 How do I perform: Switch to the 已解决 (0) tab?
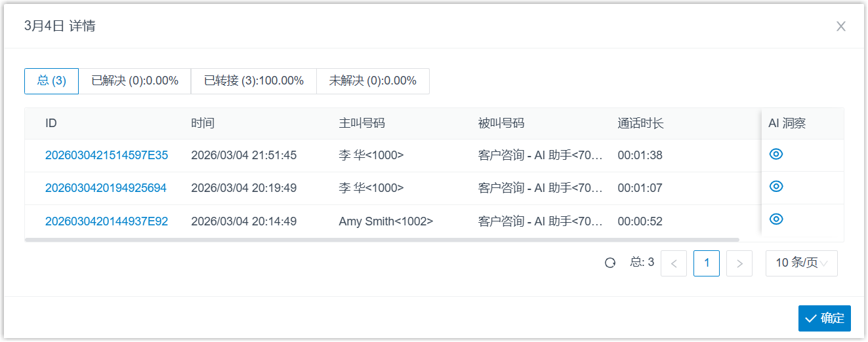tap(135, 81)
